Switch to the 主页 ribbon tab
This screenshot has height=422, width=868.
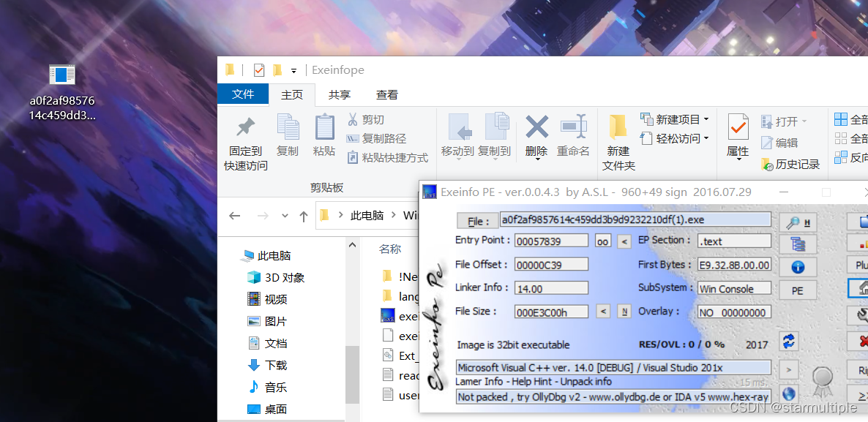292,94
